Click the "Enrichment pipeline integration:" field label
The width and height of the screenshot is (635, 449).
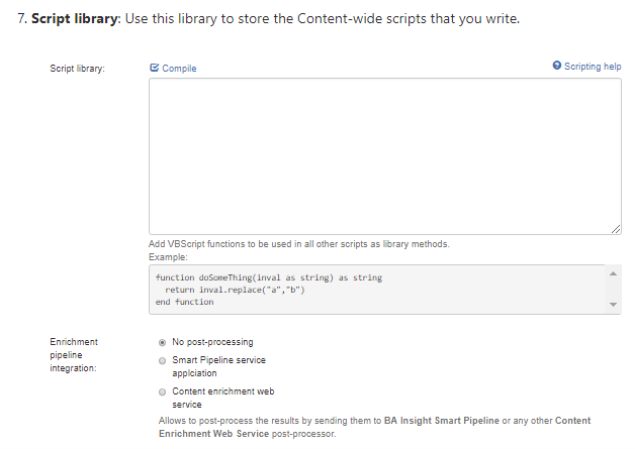[75, 355]
